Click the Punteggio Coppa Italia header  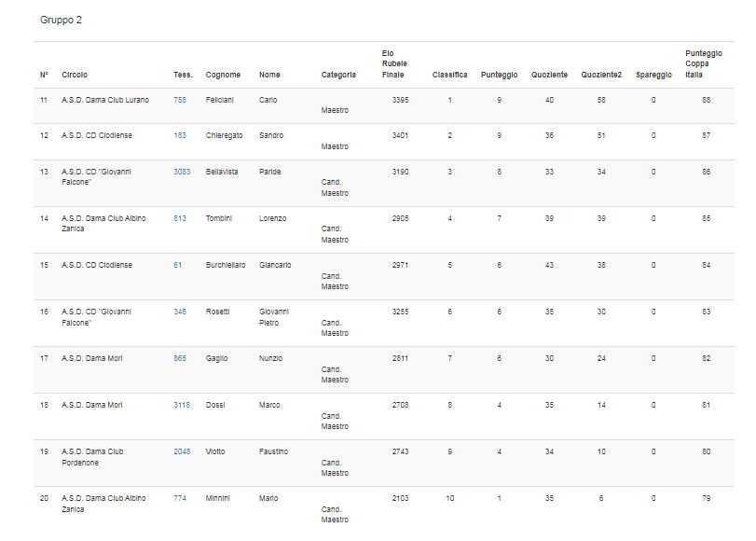pos(703,63)
